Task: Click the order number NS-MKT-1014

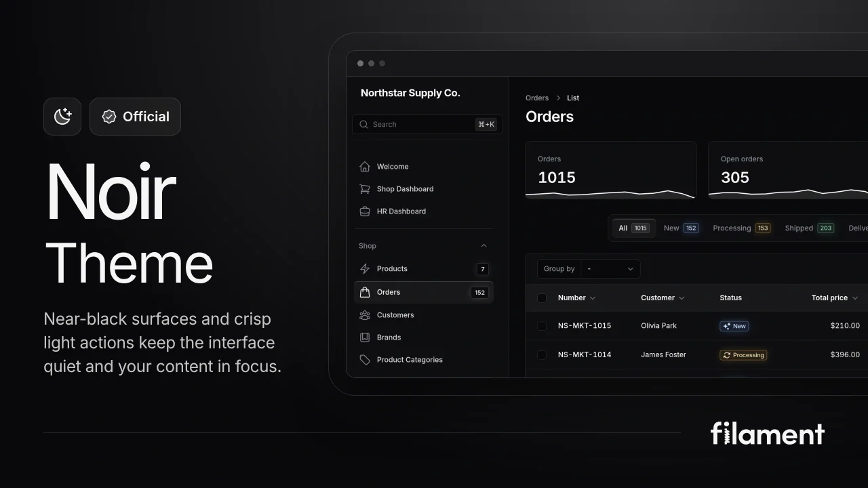Action: tap(585, 355)
